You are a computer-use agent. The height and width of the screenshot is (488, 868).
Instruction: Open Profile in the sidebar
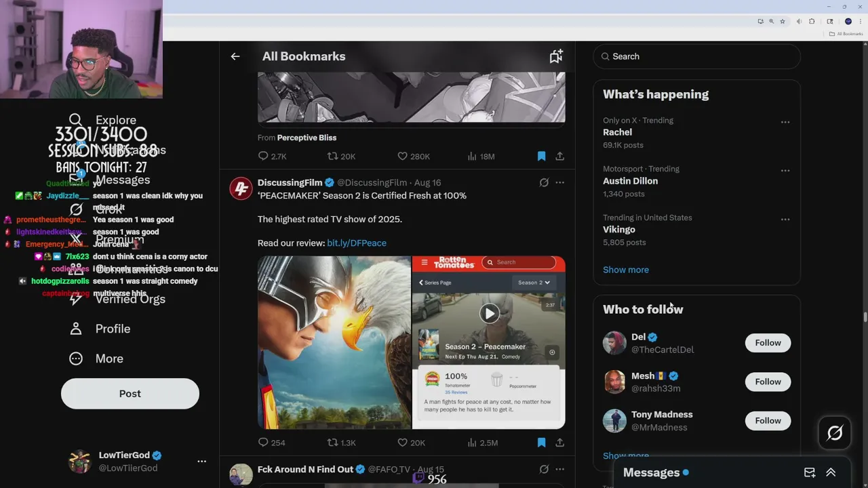100,329
